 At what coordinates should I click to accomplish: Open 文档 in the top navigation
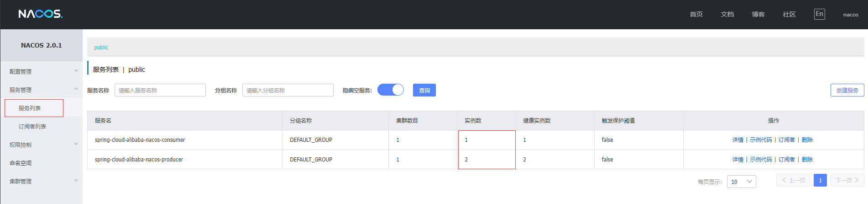727,14
